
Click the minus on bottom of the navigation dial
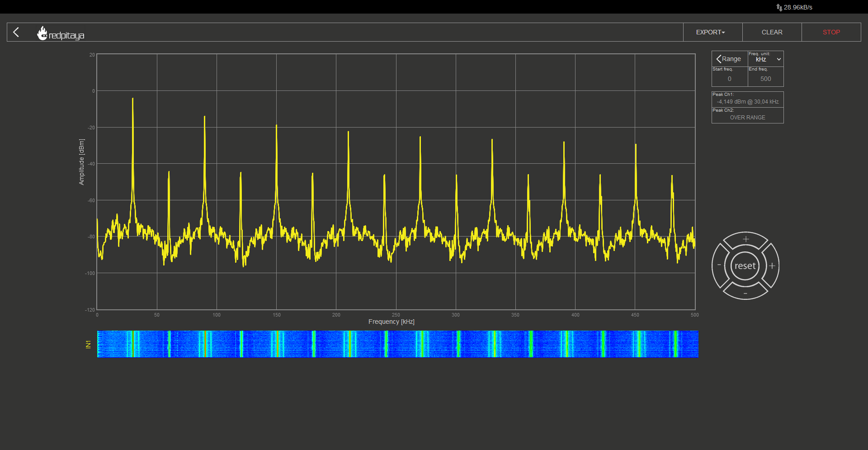tap(745, 293)
